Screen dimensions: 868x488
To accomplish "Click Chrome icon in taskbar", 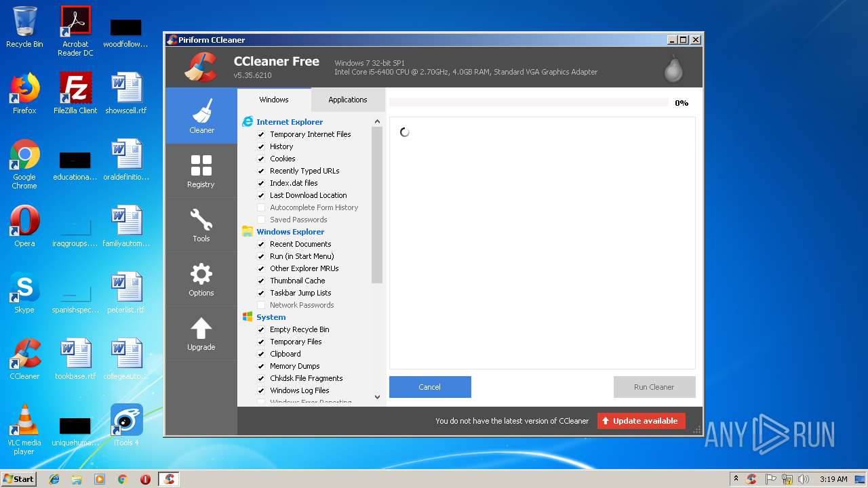I will [x=122, y=479].
